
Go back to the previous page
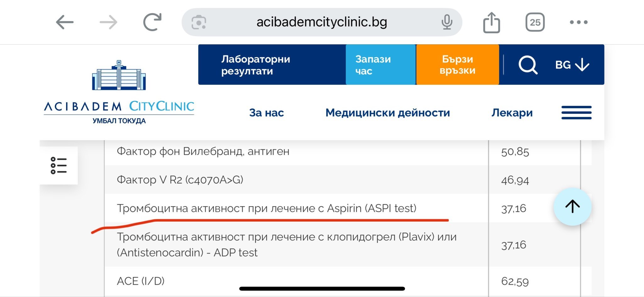click(64, 22)
